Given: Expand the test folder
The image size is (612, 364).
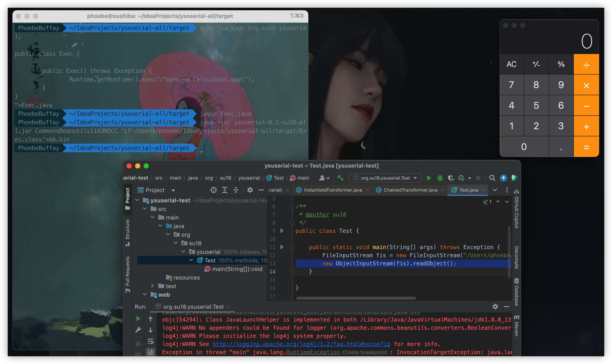Looking at the screenshot, I should tap(152, 286).
